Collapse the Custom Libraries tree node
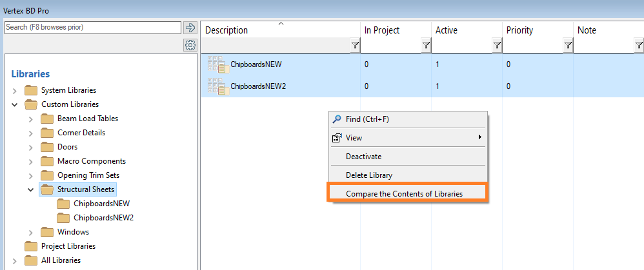This screenshot has width=644, height=270. (14, 104)
